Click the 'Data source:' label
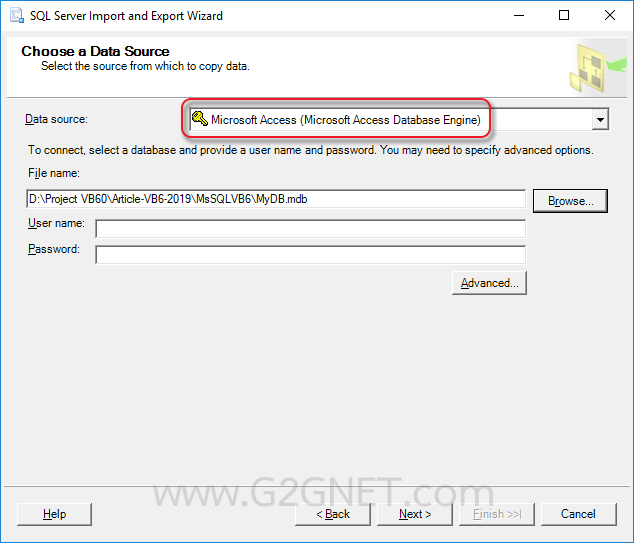Viewport: 634px width, 543px height. click(x=56, y=119)
